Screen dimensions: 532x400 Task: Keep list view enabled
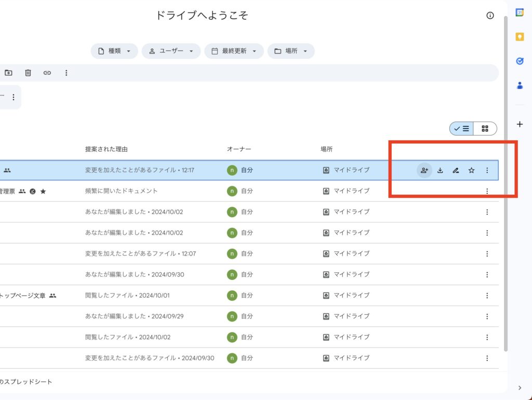click(x=461, y=128)
